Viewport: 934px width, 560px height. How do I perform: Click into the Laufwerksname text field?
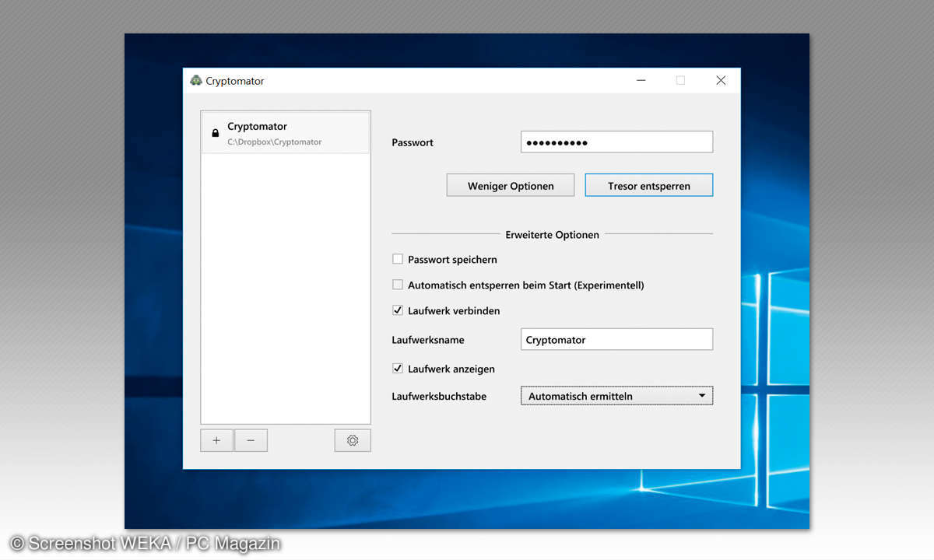616,340
